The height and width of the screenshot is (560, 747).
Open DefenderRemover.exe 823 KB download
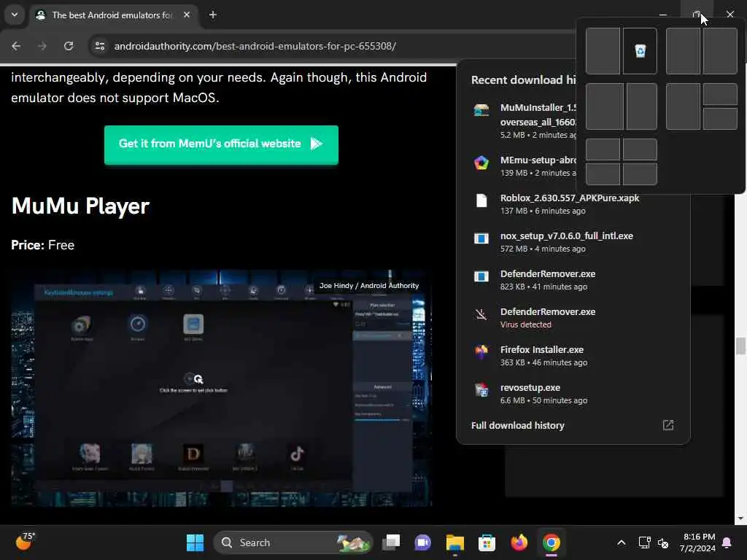[573, 280]
